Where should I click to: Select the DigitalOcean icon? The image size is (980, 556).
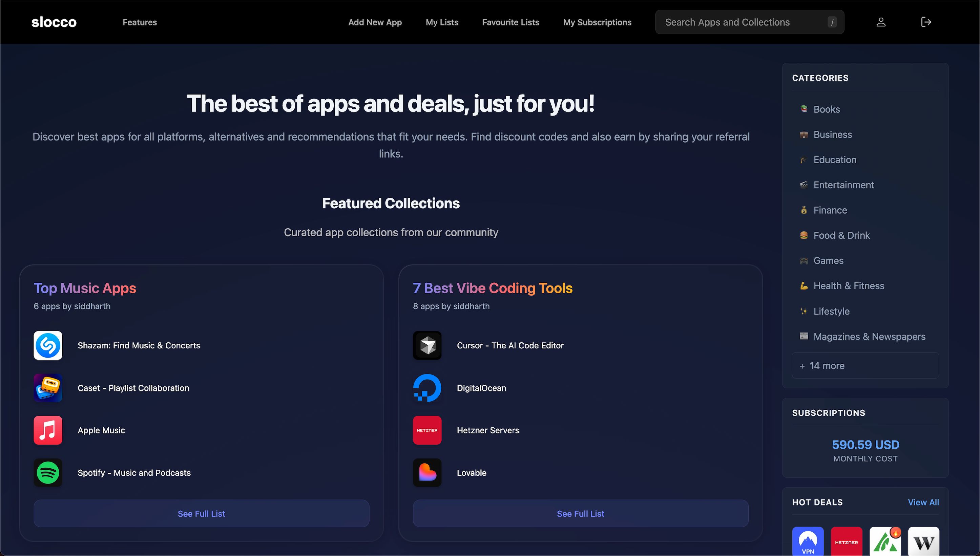point(427,388)
